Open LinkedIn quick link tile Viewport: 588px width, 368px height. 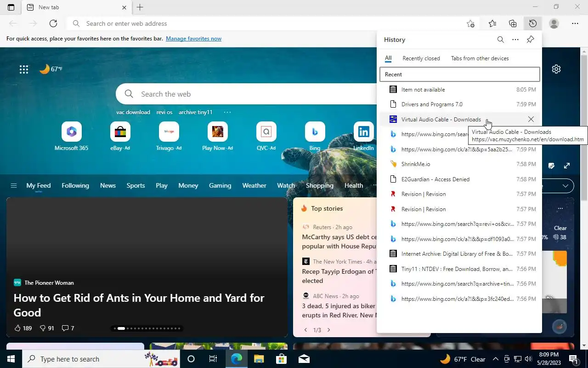tap(363, 136)
